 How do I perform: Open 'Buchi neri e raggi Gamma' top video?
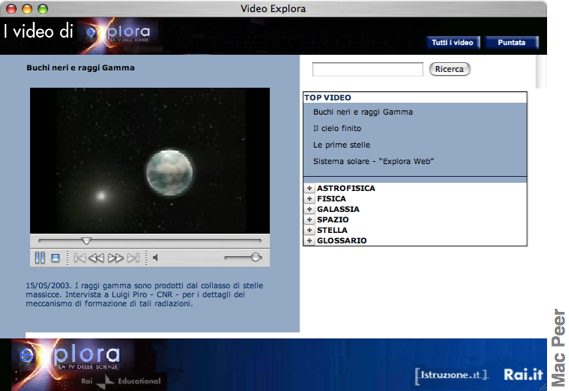363,112
